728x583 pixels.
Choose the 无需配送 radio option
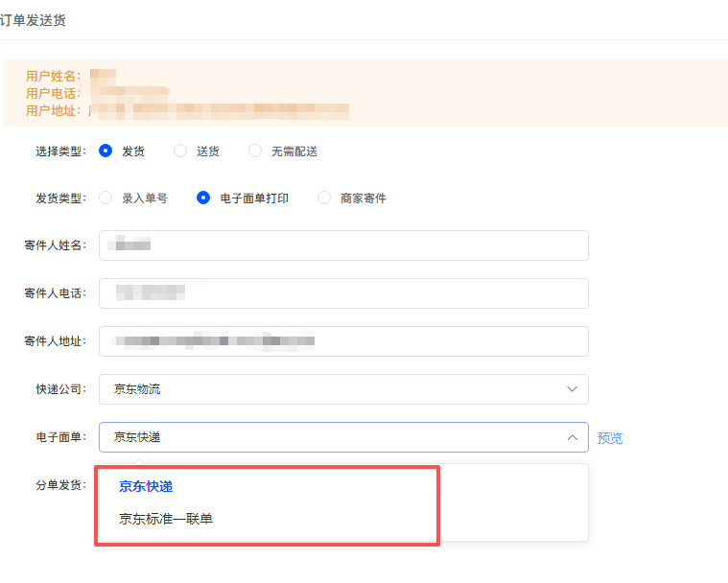point(255,151)
